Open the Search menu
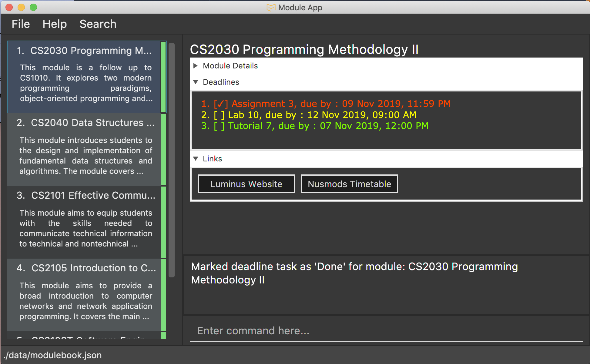Viewport: 590px width, 364px height. click(98, 24)
